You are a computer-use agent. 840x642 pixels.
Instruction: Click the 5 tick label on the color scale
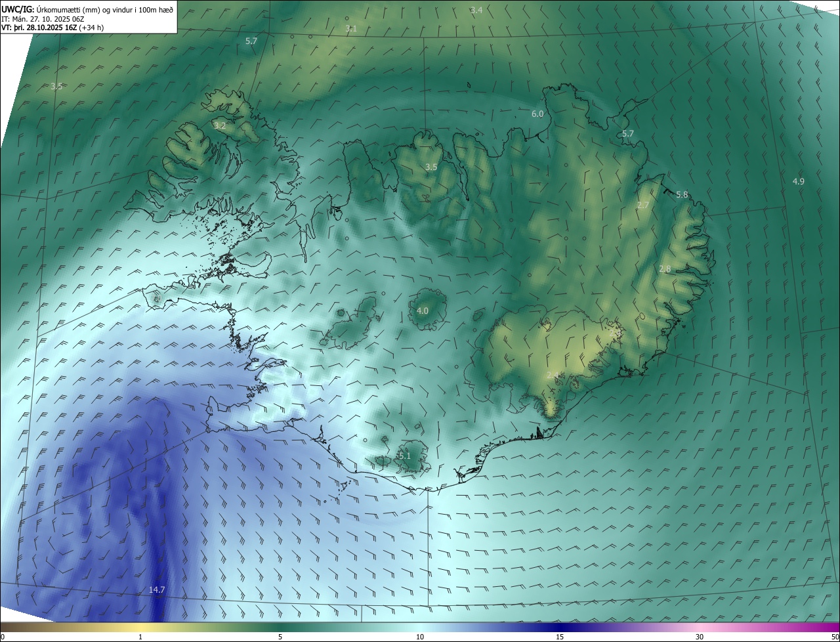click(280, 637)
